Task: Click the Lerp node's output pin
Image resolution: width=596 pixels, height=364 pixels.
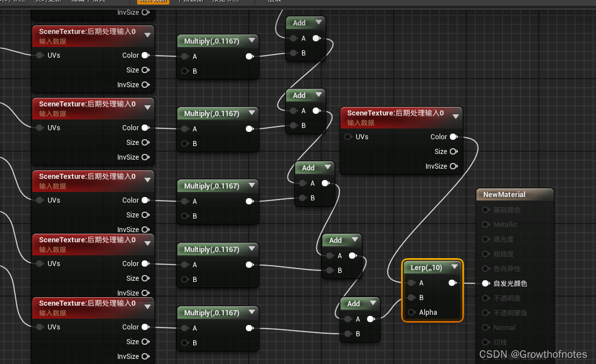Action: tap(452, 282)
